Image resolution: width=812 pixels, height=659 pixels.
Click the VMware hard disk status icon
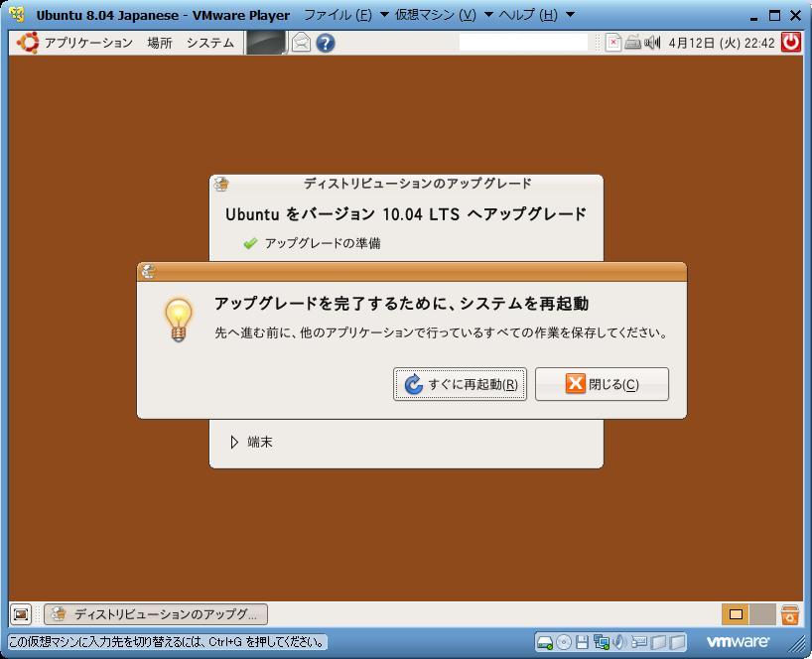pos(545,642)
